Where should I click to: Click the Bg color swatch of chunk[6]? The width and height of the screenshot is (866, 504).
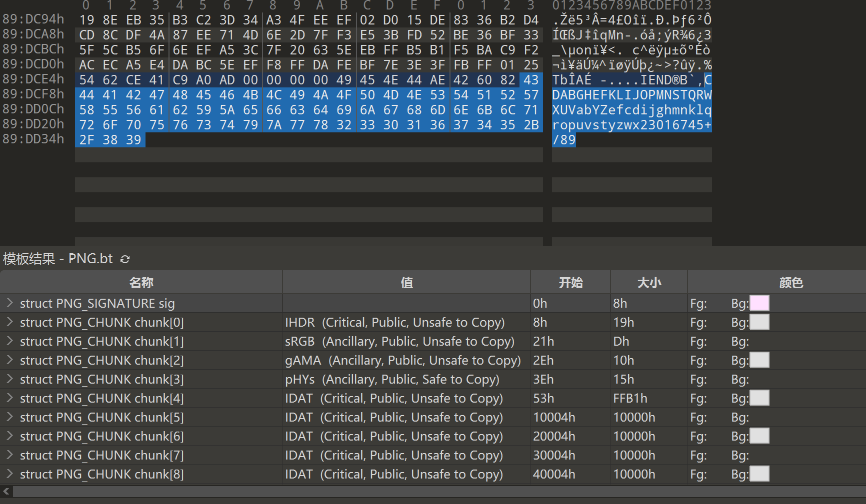point(759,436)
